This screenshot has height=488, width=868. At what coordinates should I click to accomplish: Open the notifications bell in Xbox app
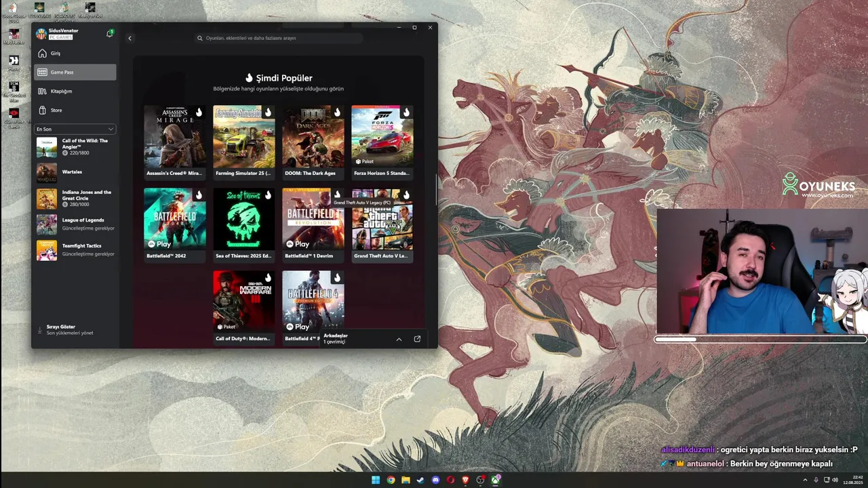109,33
